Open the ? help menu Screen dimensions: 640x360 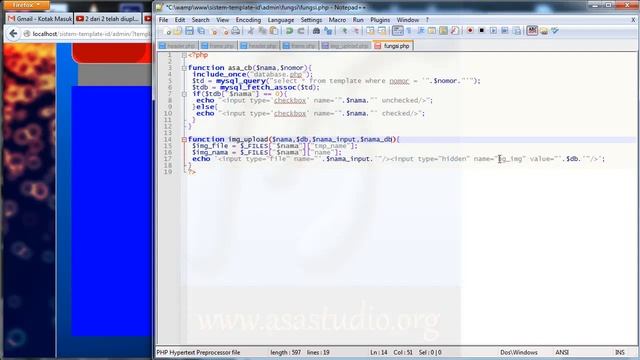point(427,20)
